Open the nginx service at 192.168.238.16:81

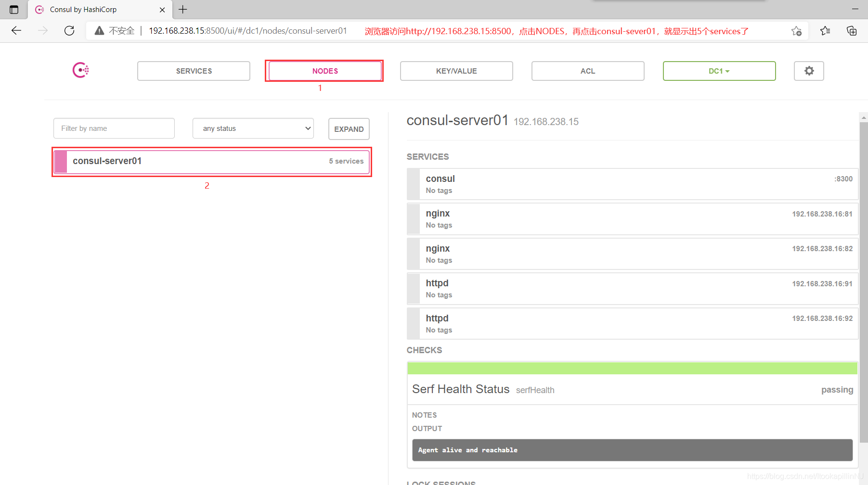click(633, 219)
